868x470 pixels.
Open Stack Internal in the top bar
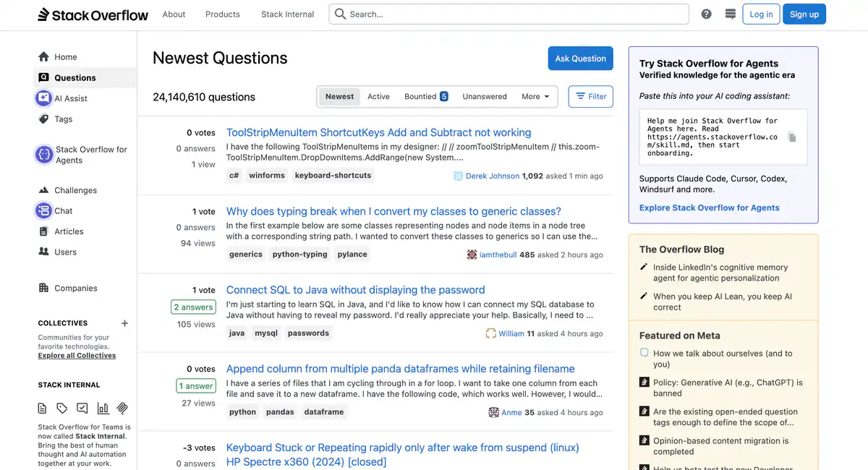click(288, 14)
